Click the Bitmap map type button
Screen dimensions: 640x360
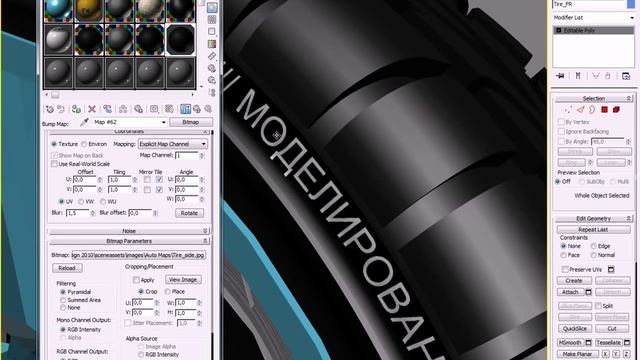pyautogui.click(x=191, y=122)
